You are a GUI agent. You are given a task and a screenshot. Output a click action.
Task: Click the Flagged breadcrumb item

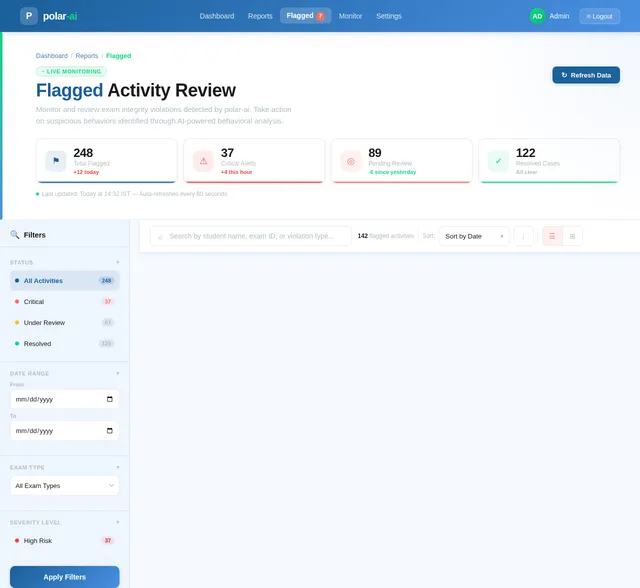[118, 56]
